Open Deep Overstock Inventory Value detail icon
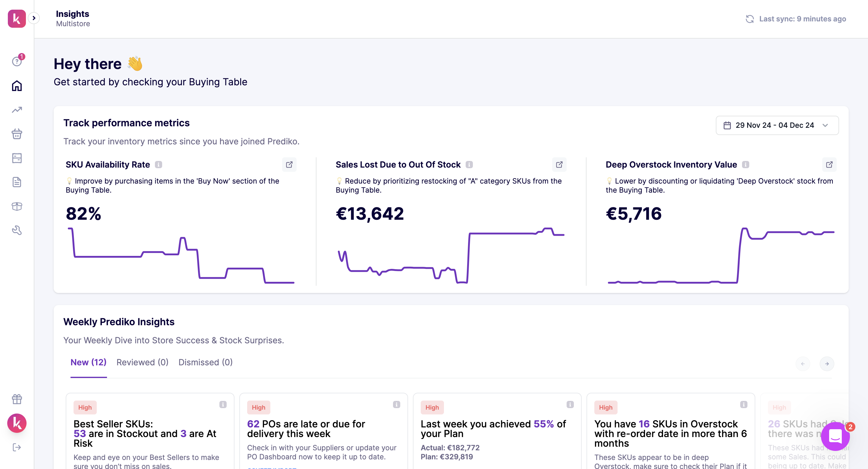This screenshot has height=469, width=868. point(829,164)
